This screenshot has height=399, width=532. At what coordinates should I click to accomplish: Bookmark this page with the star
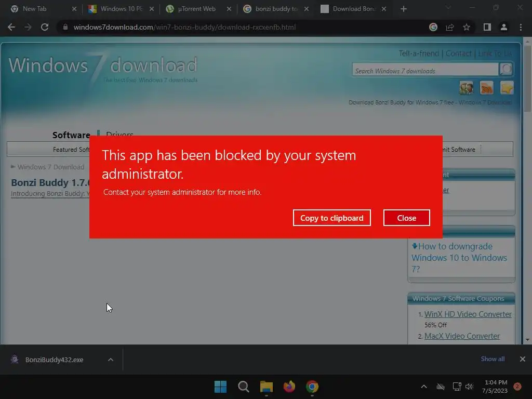coord(467,27)
